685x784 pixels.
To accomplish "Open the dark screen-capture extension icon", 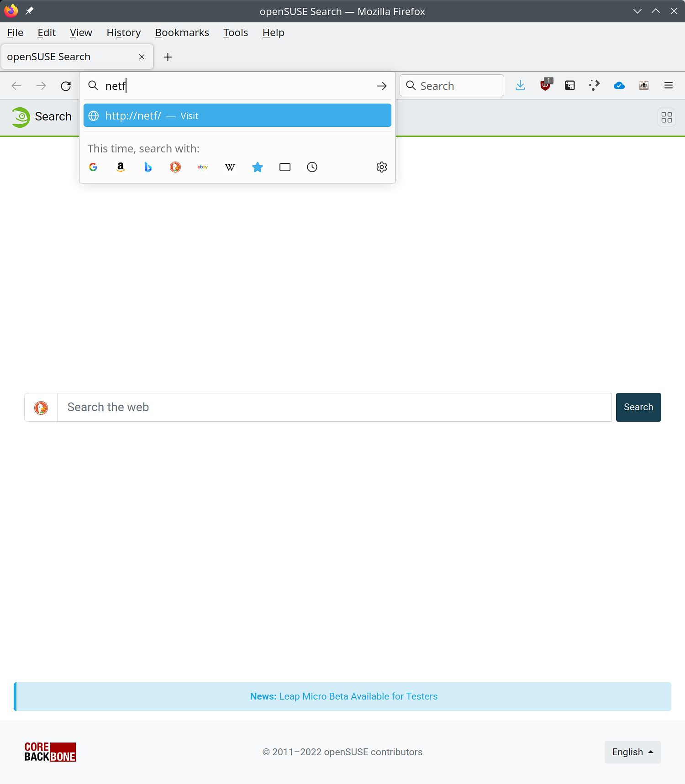I will click(570, 85).
